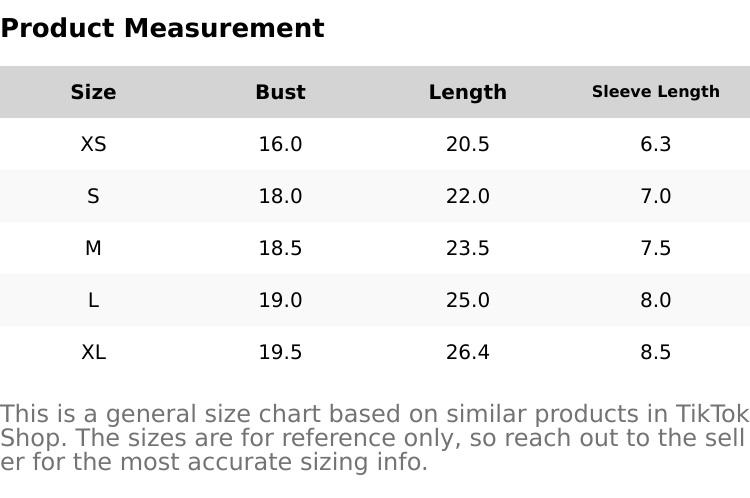Click the S length value 22.0
Screen dimensions: 750x498
pos(468,196)
